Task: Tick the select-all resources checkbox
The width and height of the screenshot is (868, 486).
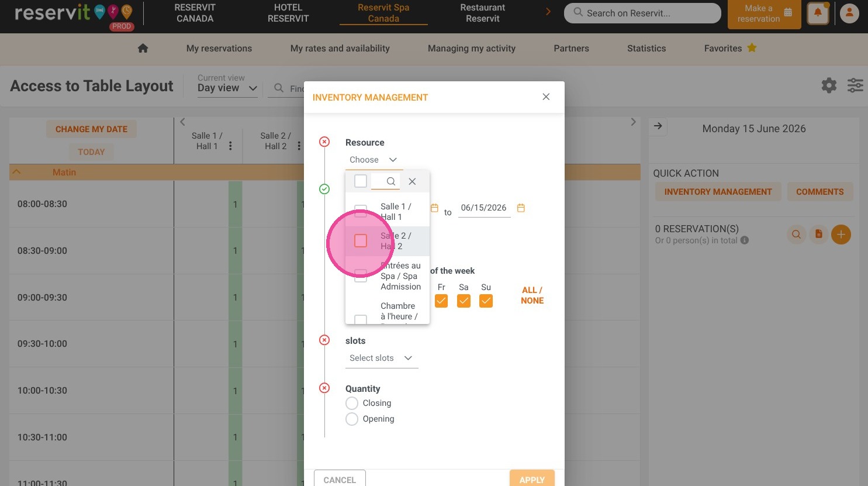Action: click(x=361, y=181)
